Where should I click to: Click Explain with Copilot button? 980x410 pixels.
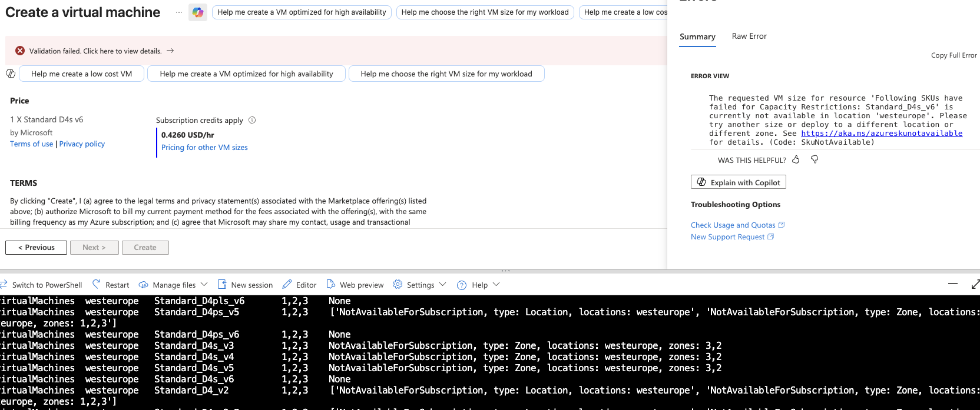(x=739, y=182)
